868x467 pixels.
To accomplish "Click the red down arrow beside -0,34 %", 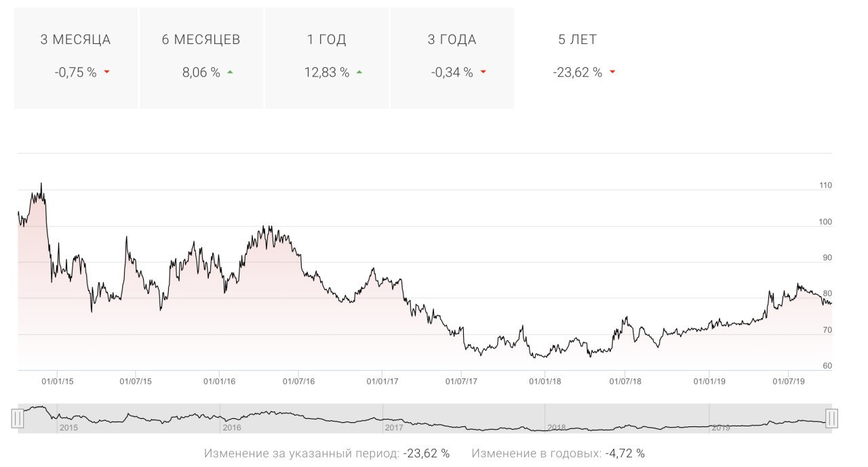I will click(483, 72).
